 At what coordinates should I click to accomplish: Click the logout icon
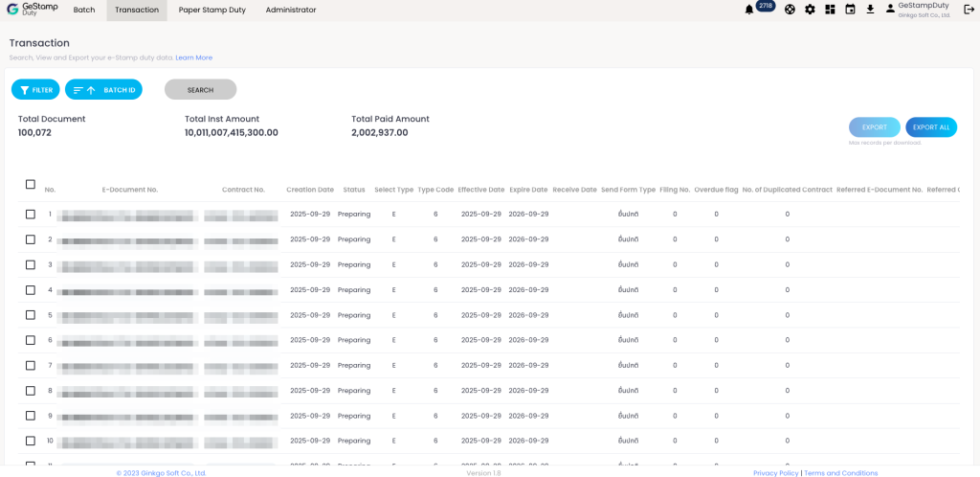click(x=969, y=10)
